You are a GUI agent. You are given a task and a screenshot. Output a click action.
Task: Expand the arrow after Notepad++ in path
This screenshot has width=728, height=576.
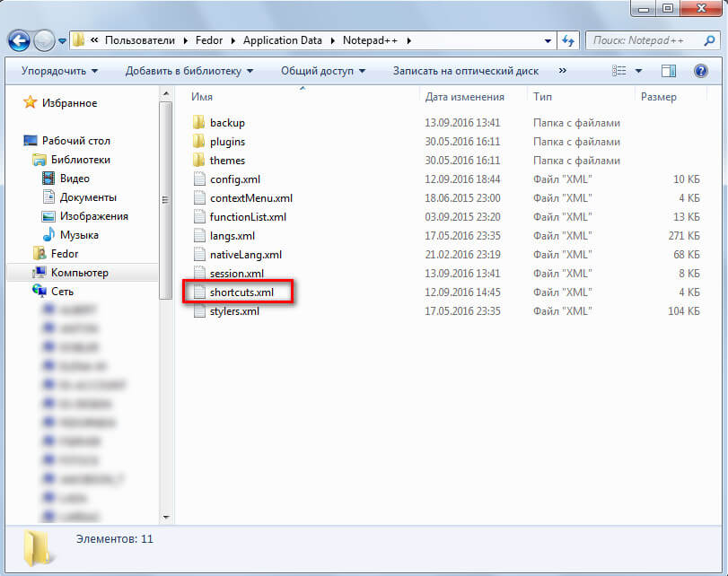point(409,41)
